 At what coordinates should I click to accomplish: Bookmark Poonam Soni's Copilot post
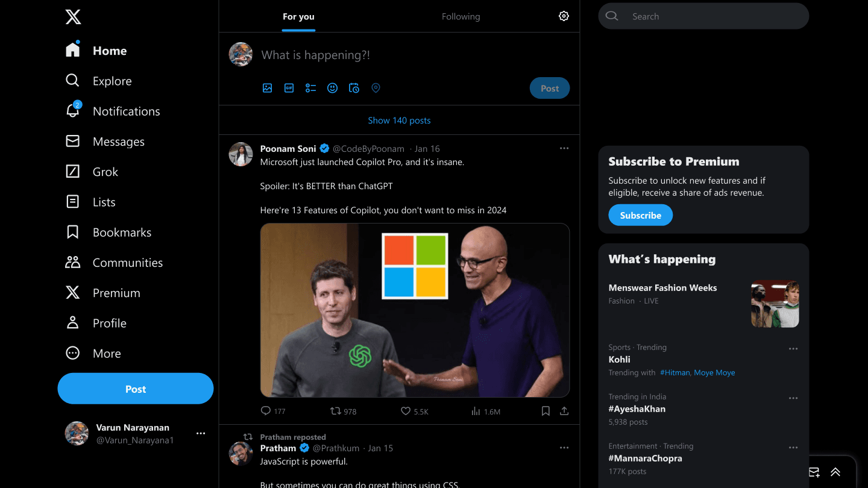pyautogui.click(x=546, y=411)
